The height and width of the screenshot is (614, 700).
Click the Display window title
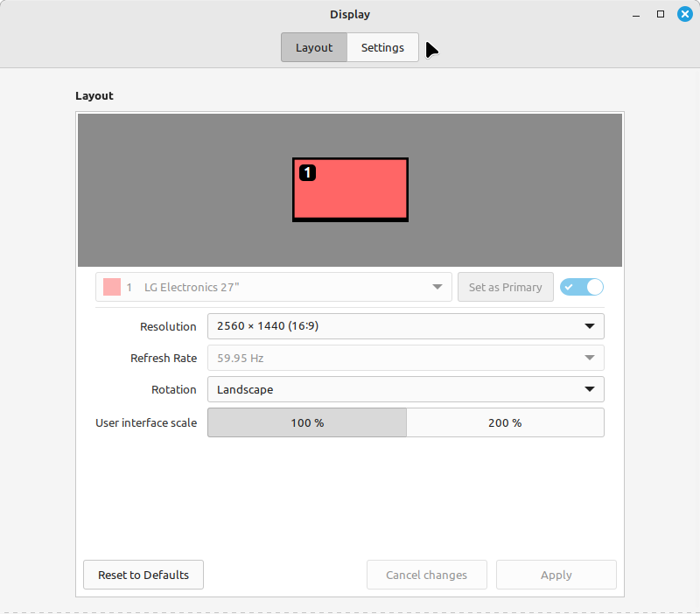[350, 15]
